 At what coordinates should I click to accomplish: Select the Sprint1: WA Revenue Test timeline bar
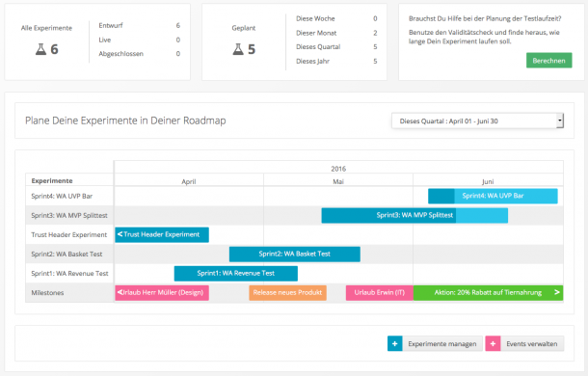tap(236, 274)
